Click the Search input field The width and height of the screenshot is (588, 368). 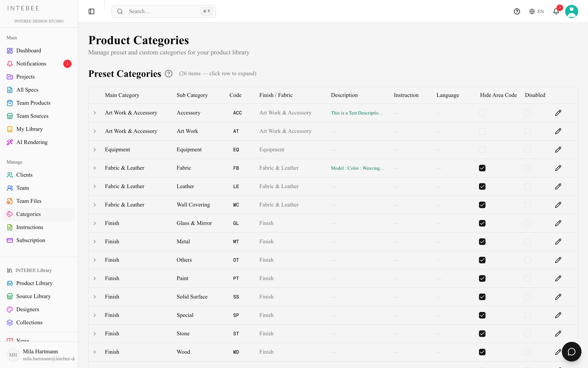click(x=164, y=11)
